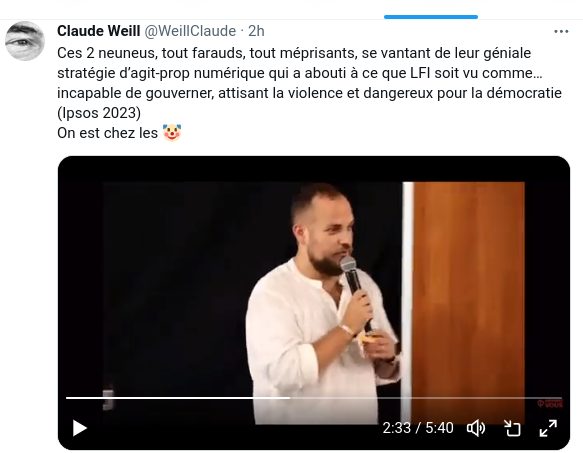Select the active blue-underlined tab

(x=431, y=17)
